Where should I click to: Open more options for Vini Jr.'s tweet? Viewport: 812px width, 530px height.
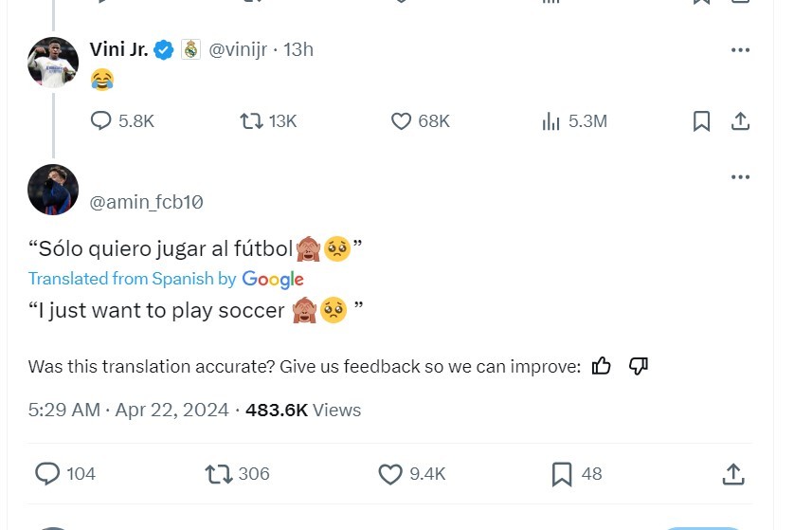coord(741,50)
